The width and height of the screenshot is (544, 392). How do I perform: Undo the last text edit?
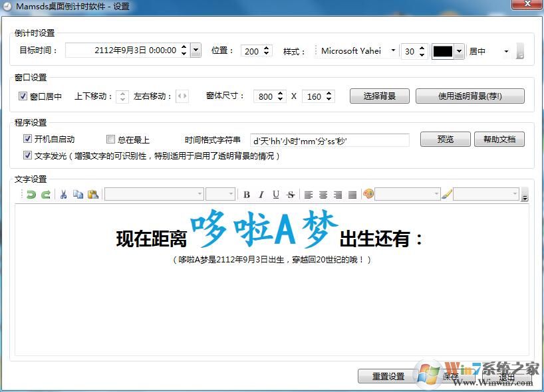pos(30,194)
